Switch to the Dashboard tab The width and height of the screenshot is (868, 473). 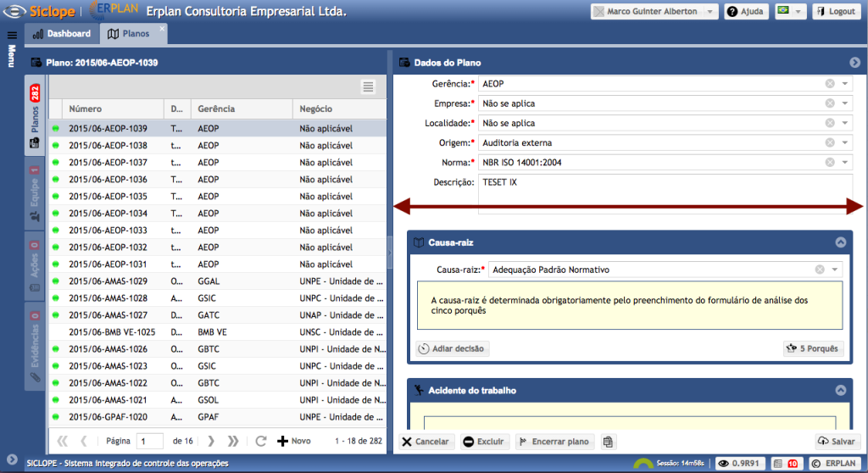[x=61, y=34]
